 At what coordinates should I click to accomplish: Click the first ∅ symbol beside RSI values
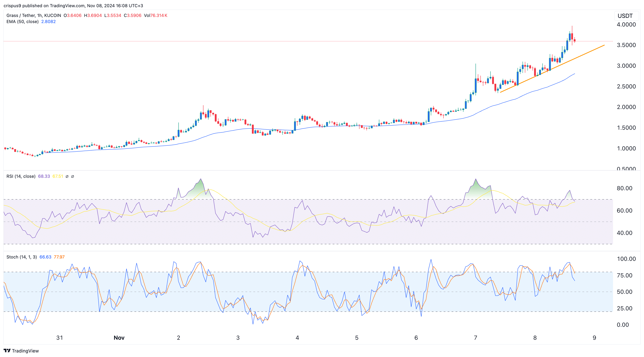click(x=67, y=176)
